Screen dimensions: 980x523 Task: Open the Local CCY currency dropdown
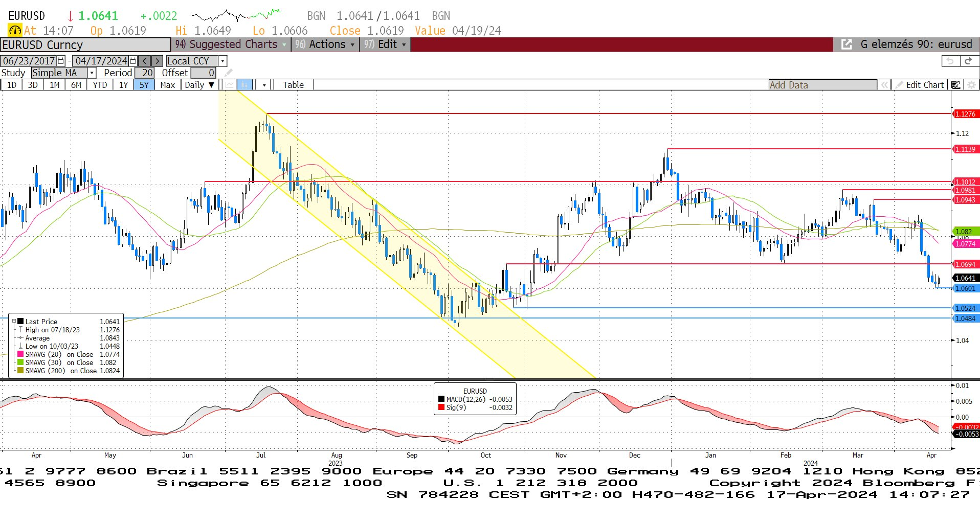(222, 61)
